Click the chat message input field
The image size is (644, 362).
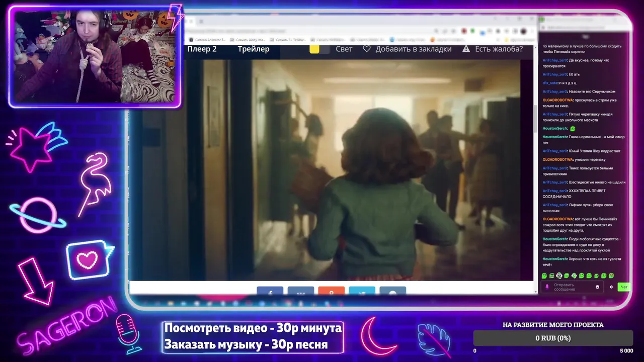[572, 287]
